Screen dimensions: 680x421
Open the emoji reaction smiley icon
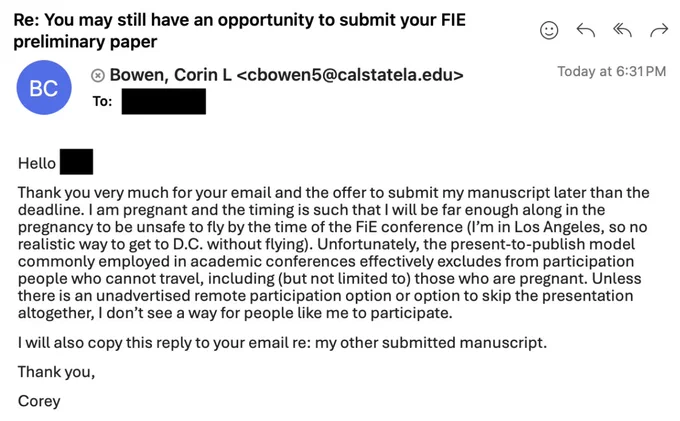click(x=549, y=30)
